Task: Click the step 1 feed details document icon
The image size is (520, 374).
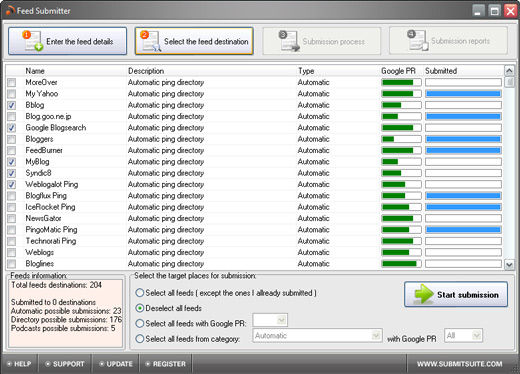Action: point(33,41)
